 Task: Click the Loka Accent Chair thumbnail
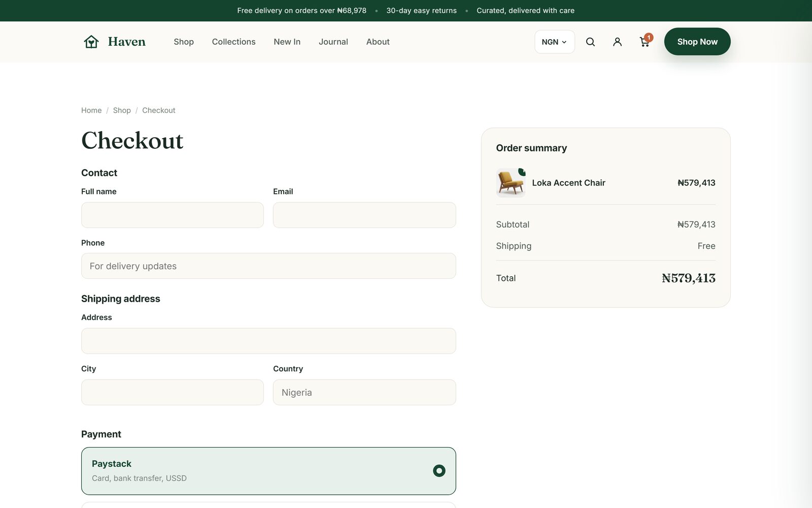click(x=511, y=183)
